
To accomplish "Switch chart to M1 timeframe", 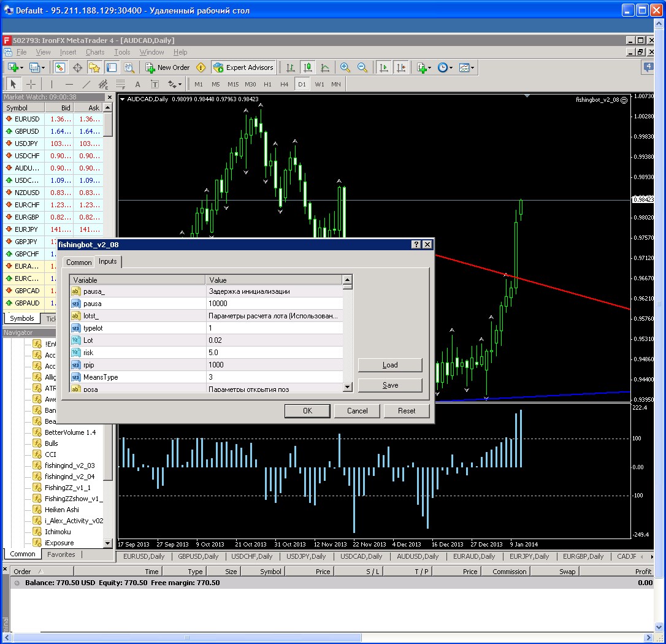I will point(198,84).
